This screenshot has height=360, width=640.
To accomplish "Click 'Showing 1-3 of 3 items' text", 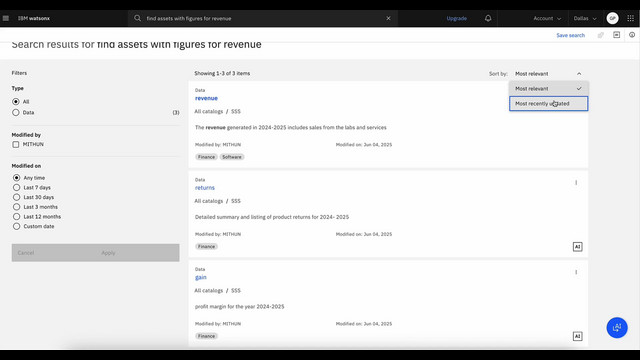I will coord(222,73).
